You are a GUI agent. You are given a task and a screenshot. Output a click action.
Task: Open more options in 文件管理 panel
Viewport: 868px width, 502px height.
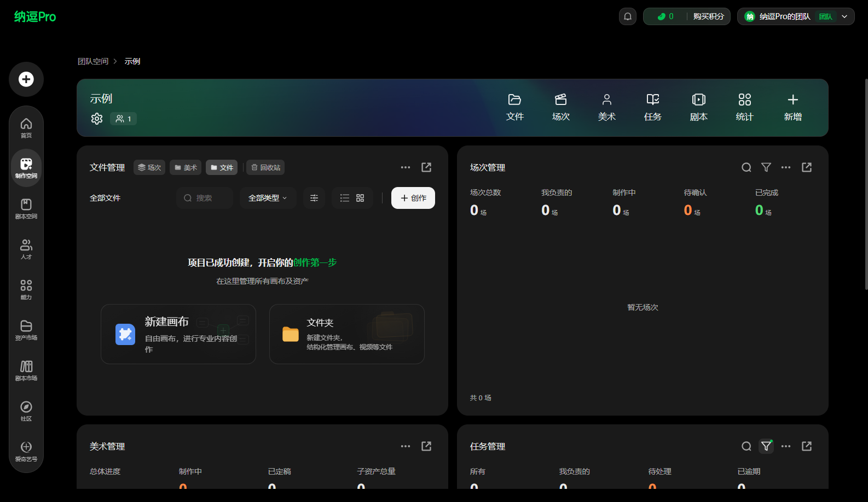tap(406, 167)
